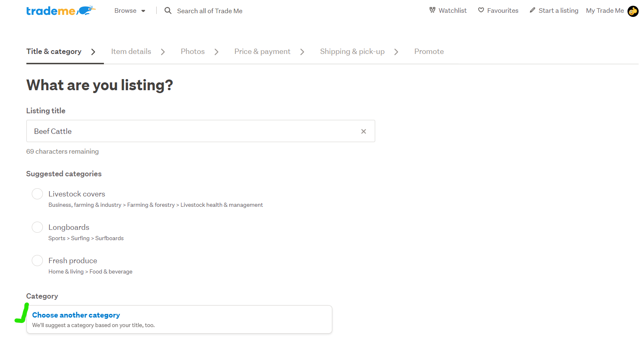Click Choose another category link

[76, 315]
